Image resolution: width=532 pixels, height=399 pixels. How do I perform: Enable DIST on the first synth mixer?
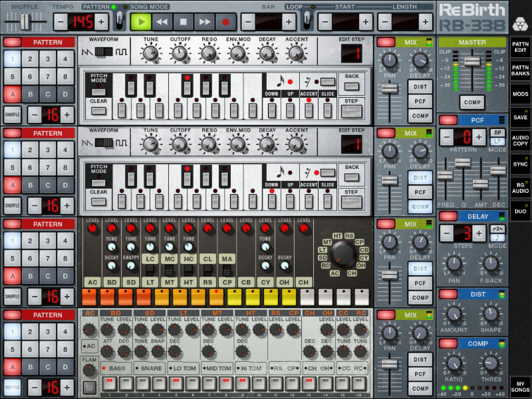[x=420, y=87]
